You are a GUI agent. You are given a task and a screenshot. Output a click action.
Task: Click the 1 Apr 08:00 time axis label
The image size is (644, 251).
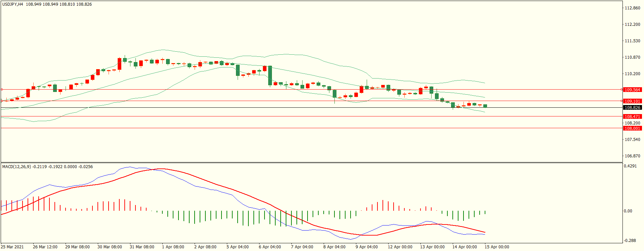[173, 247]
